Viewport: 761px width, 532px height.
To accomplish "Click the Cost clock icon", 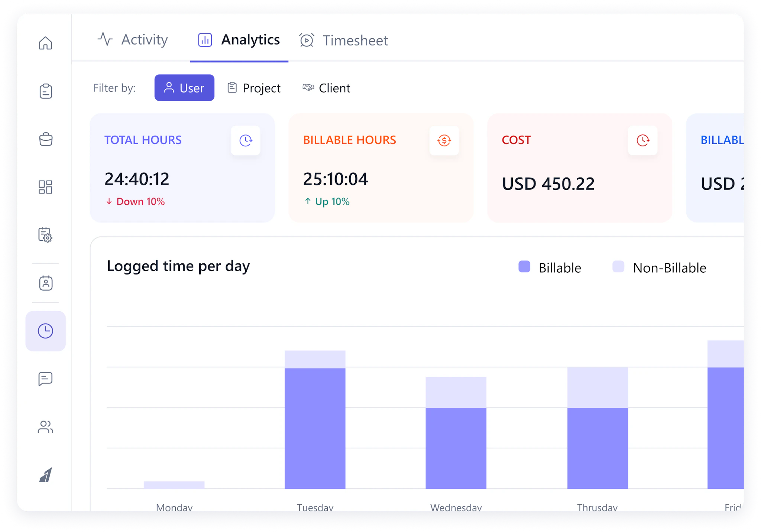I will pos(642,140).
